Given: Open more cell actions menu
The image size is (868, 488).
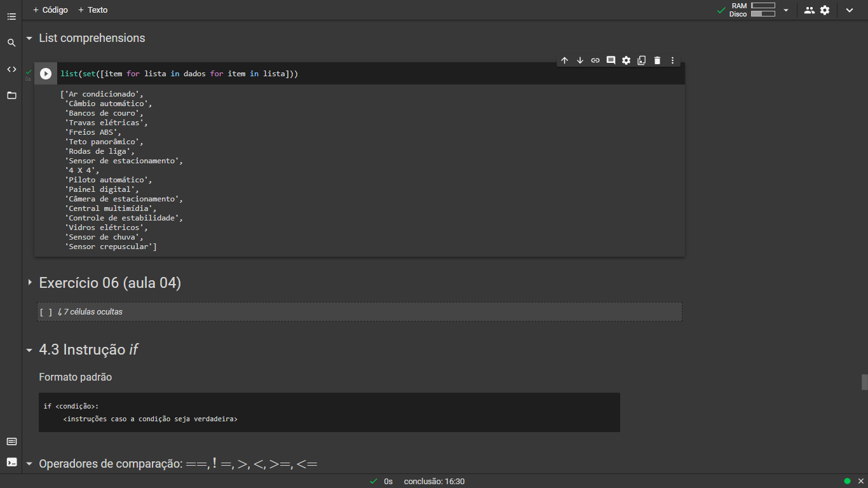Looking at the screenshot, I should pyautogui.click(x=673, y=60).
